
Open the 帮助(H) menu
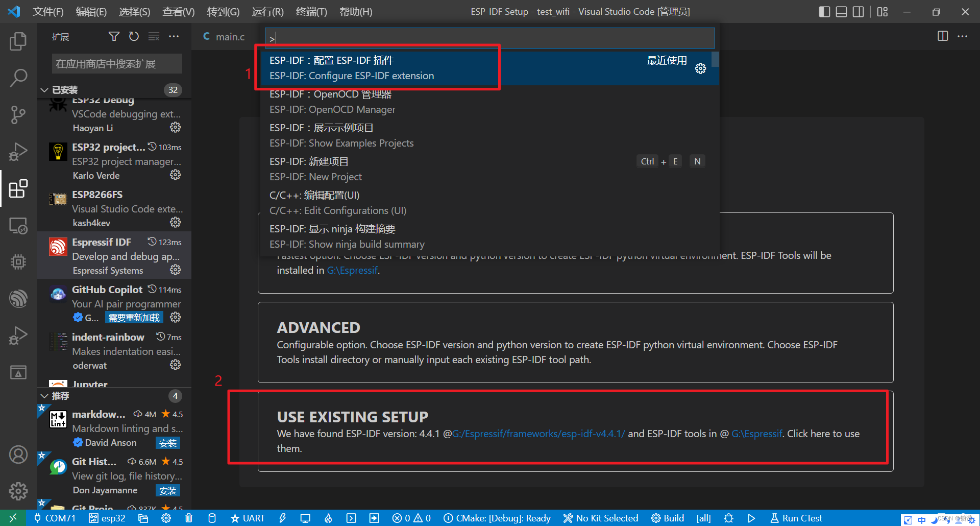[x=356, y=11]
